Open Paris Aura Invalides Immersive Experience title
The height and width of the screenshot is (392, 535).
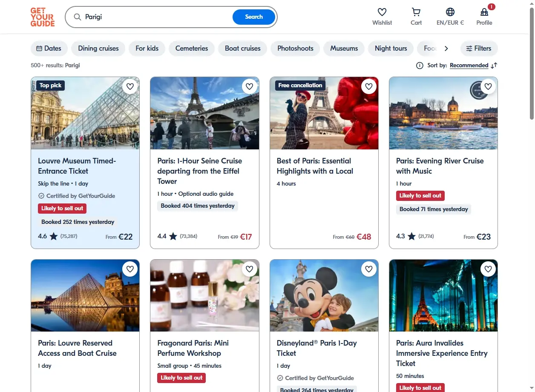coord(442,353)
